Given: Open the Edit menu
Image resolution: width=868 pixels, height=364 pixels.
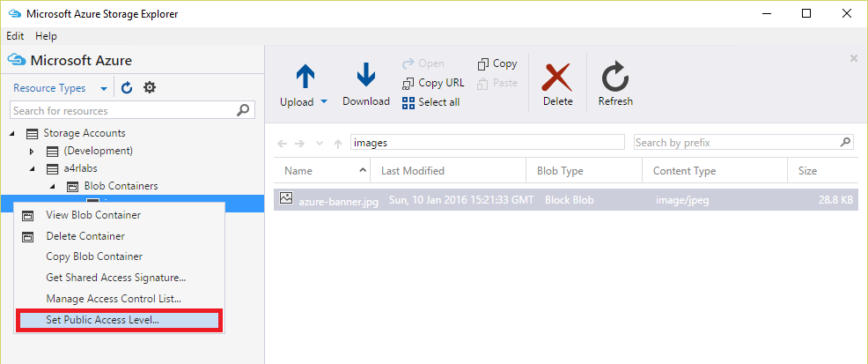Looking at the screenshot, I should point(15,36).
